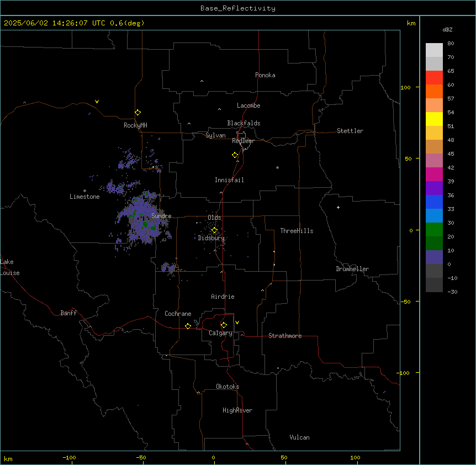Viewport: 476px width, 465px height.
Task: Select the white plus marker north of Drumheller
Action: [338, 207]
